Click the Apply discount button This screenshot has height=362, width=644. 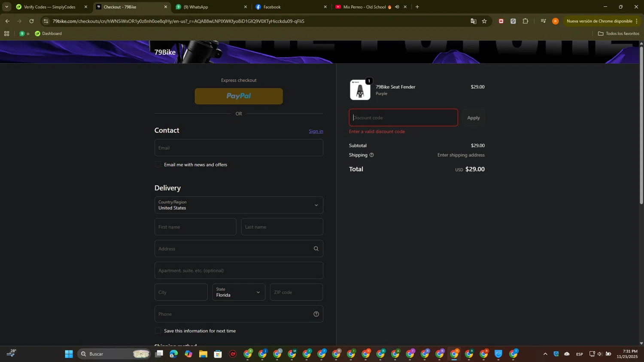[474, 118]
